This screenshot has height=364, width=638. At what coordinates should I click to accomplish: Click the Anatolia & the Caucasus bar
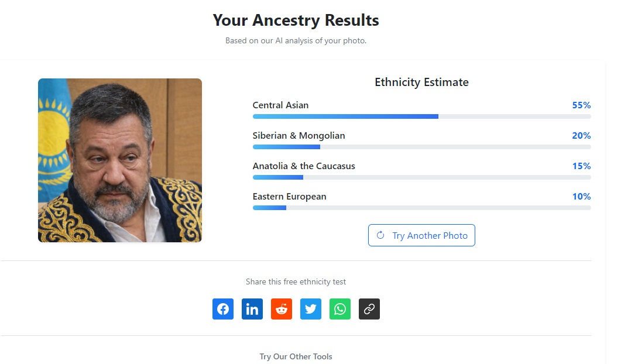(421, 177)
